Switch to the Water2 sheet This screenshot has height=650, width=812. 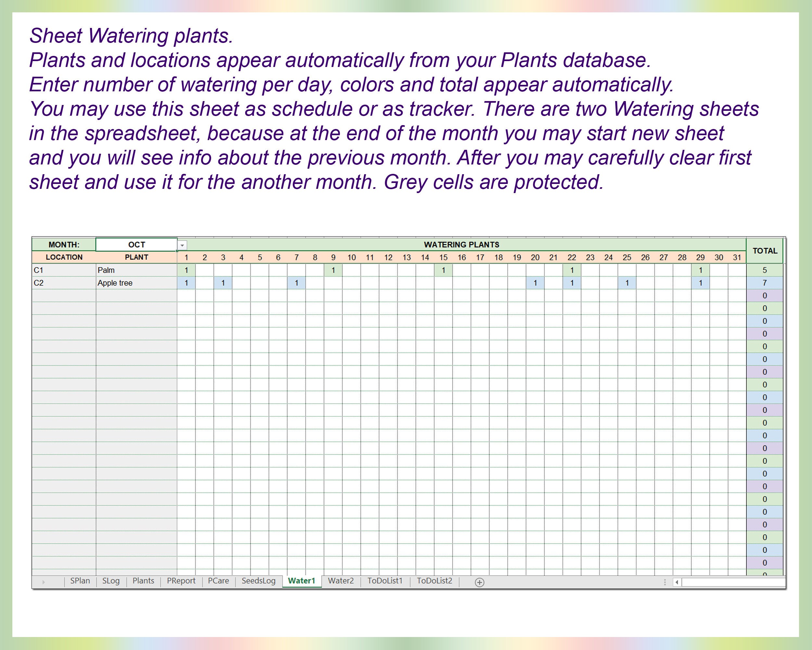coord(340,581)
